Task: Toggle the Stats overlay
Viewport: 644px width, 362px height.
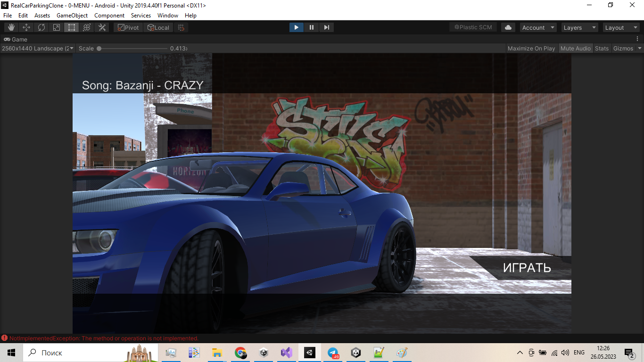Action: point(602,48)
